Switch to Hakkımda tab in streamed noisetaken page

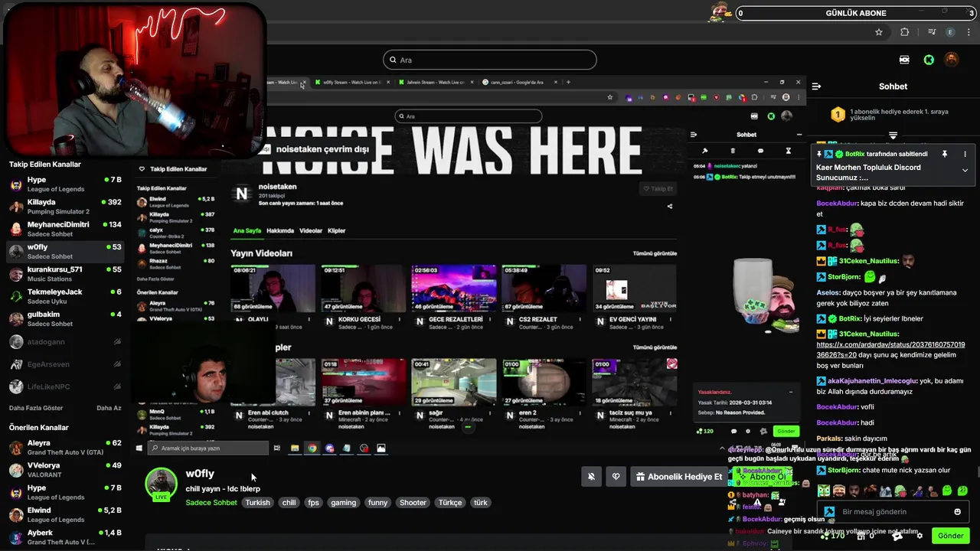[280, 230]
